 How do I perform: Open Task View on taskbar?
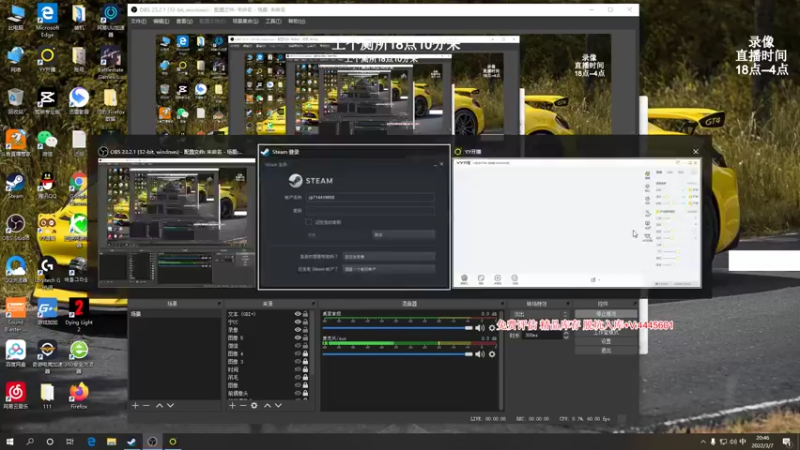click(70, 441)
